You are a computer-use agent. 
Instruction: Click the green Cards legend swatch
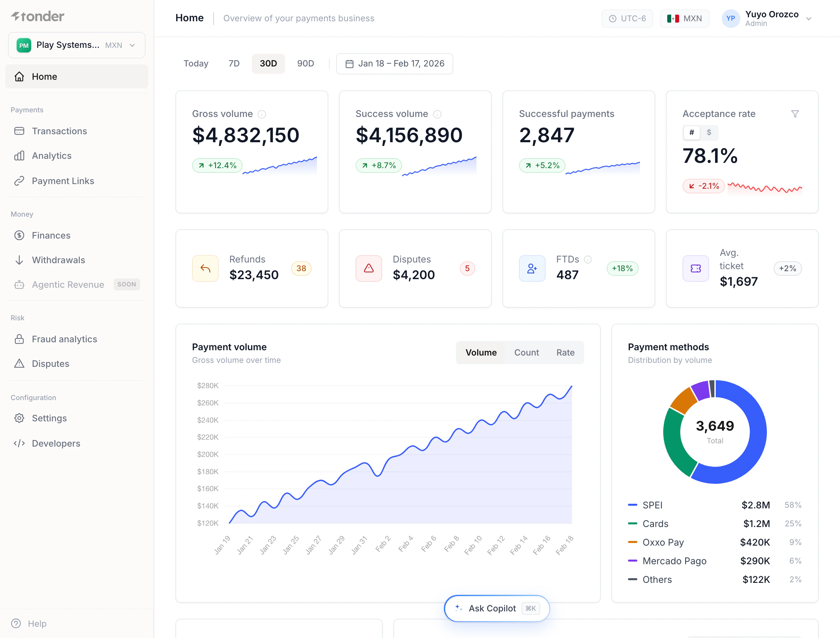[633, 523]
